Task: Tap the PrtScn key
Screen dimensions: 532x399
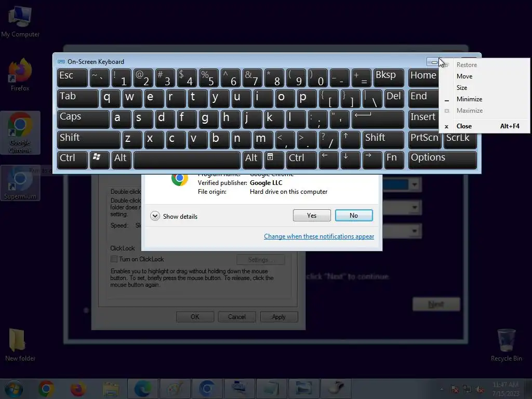Action: pyautogui.click(x=424, y=140)
